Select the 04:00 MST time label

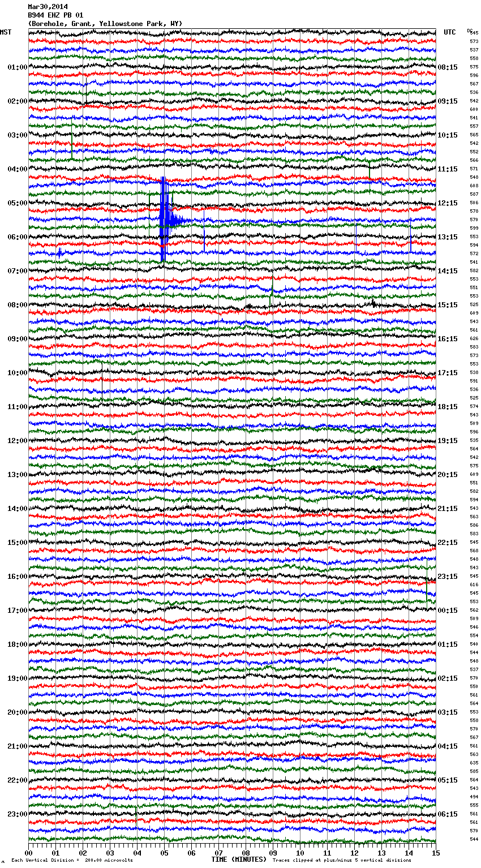[x=18, y=169]
